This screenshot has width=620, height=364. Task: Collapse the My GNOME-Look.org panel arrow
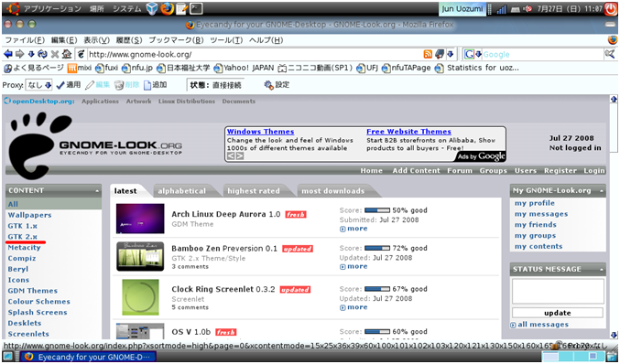(602, 191)
